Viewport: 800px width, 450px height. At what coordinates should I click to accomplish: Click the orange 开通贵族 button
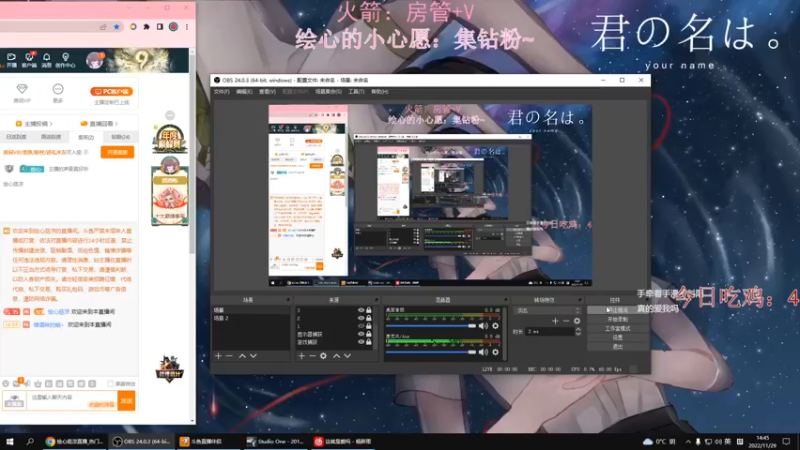pyautogui.click(x=117, y=152)
